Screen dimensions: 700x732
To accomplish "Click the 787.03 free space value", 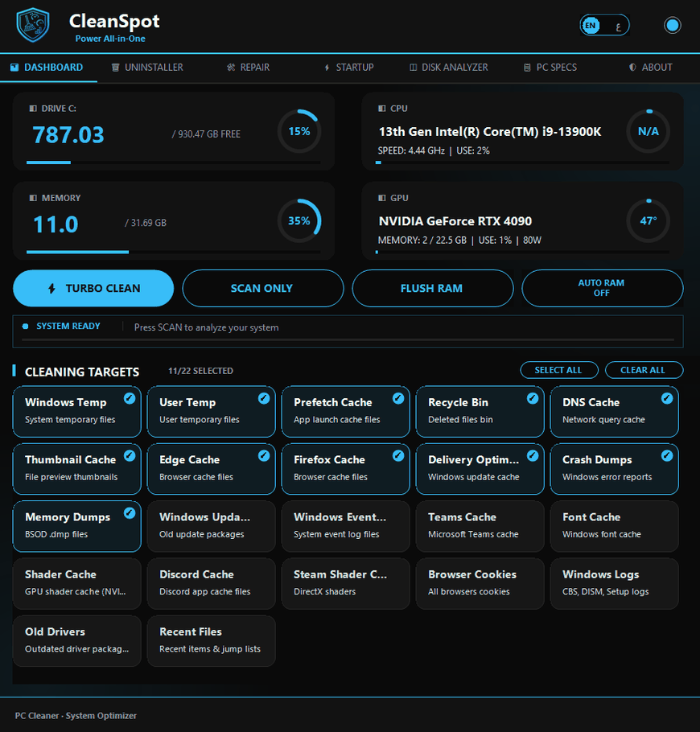I will pyautogui.click(x=68, y=135).
